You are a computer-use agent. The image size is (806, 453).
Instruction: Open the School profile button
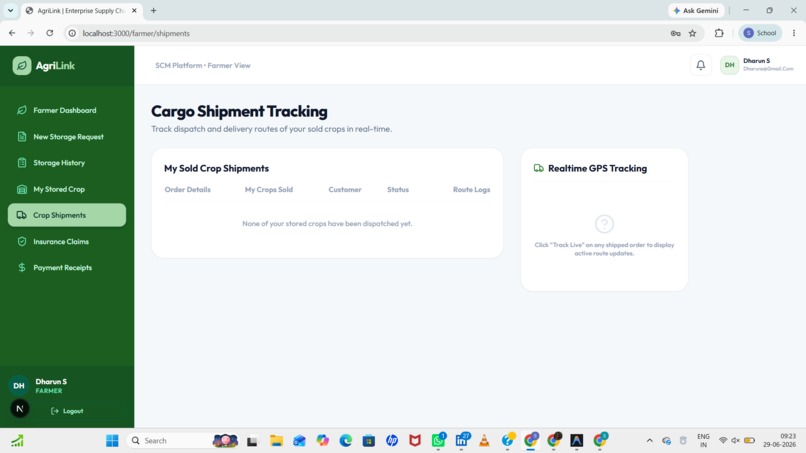[x=760, y=33]
